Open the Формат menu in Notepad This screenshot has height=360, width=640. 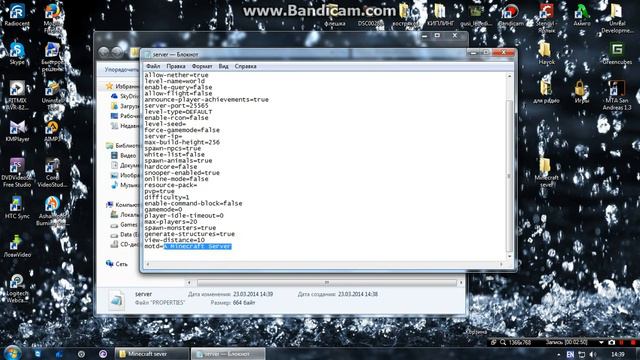click(202, 66)
